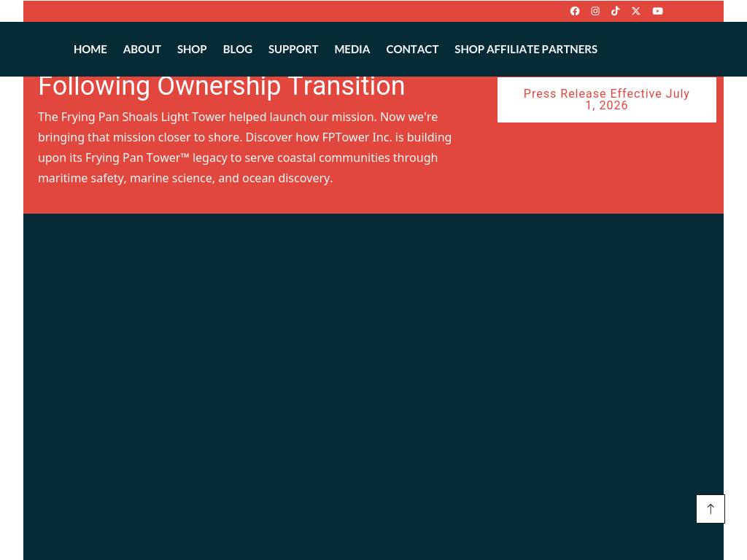Go to the HOME menu item
The width and height of the screenshot is (747, 560).
pyautogui.click(x=90, y=49)
